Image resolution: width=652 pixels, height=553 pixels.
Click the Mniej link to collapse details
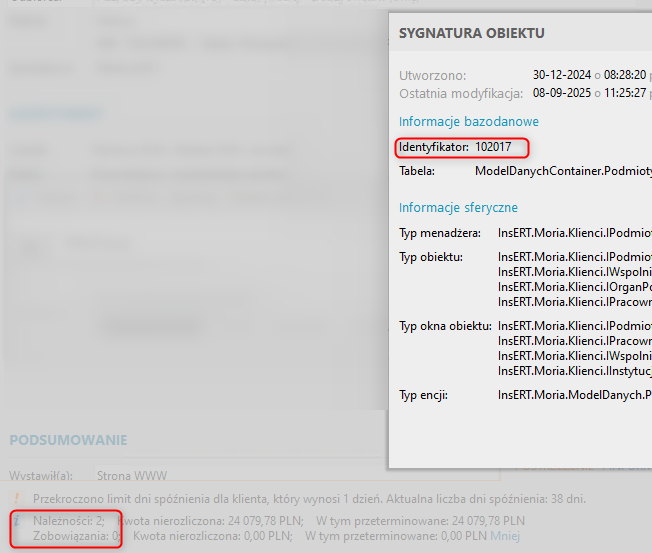[505, 537]
